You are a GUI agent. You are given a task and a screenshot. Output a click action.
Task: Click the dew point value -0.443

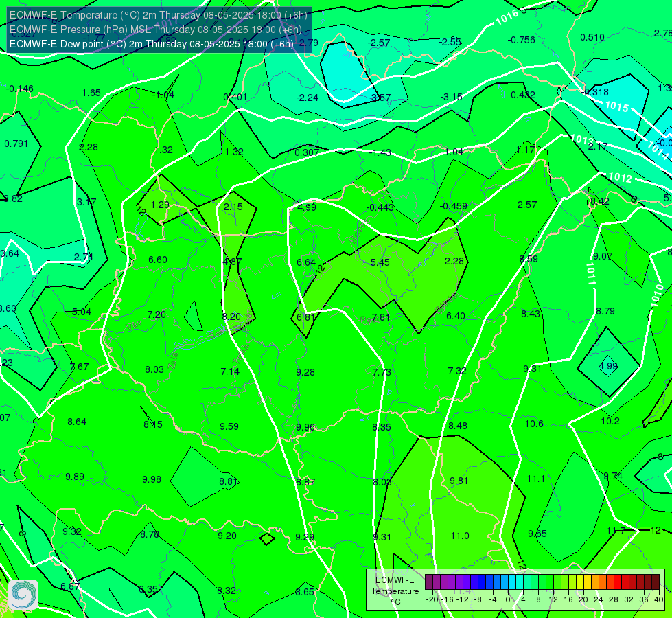click(380, 208)
